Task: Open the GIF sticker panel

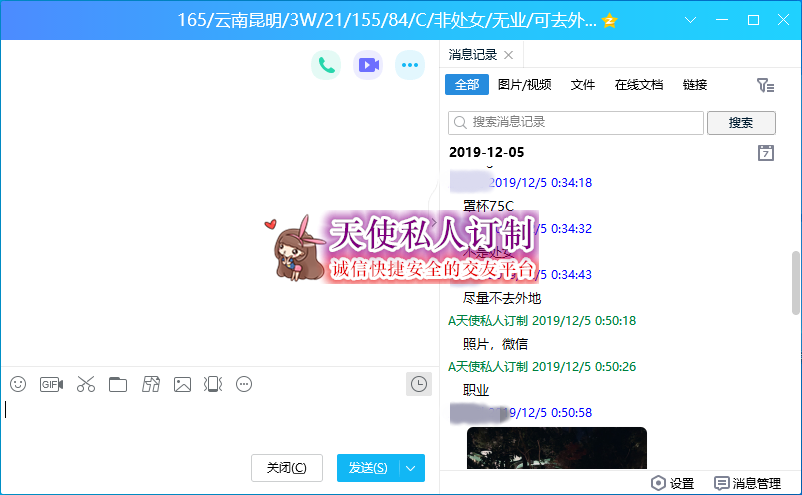Action: pyautogui.click(x=51, y=384)
